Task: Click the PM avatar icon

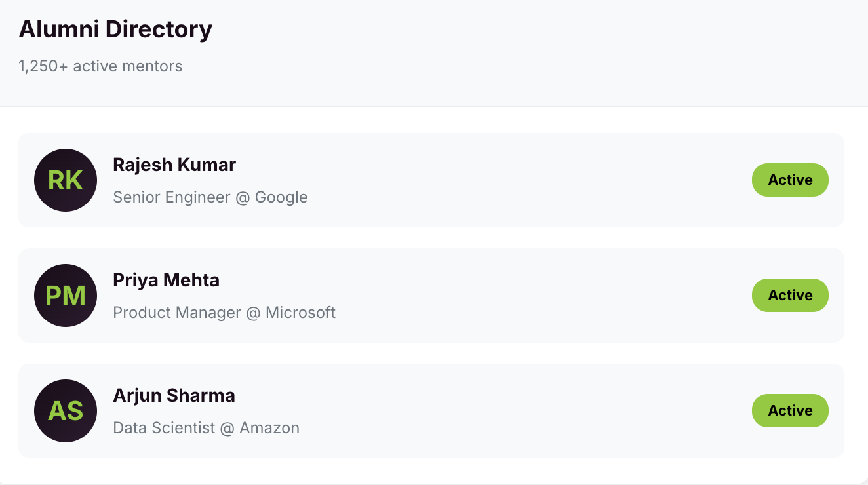Action: (66, 296)
